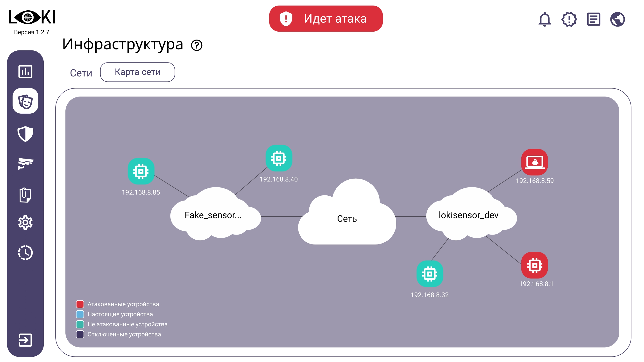Select the theater masks infrastructure icon
The image size is (644, 362).
coord(25,101)
